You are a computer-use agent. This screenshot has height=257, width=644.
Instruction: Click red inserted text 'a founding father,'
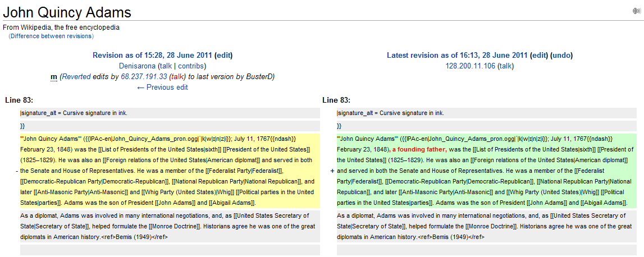[x=419, y=149]
